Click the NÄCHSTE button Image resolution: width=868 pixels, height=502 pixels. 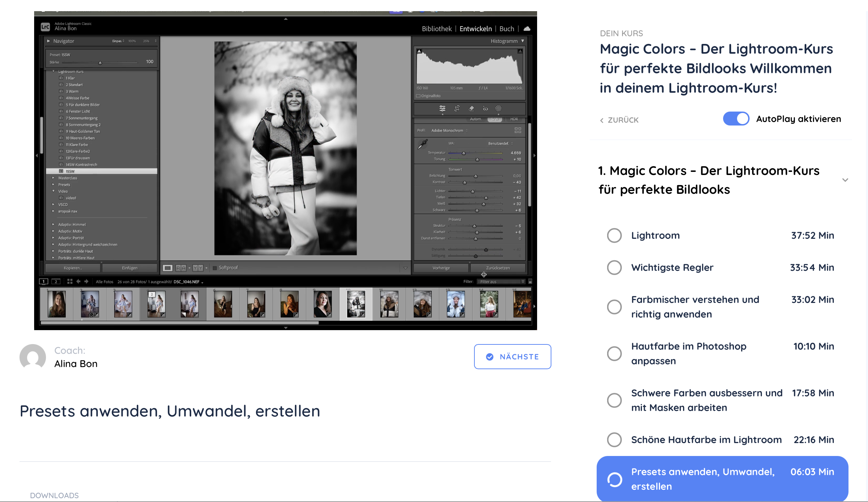click(512, 357)
